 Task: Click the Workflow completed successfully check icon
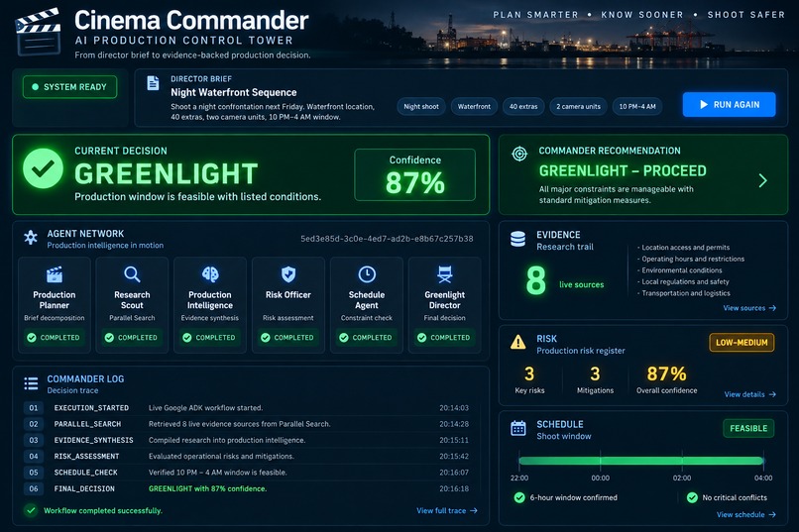(x=31, y=510)
